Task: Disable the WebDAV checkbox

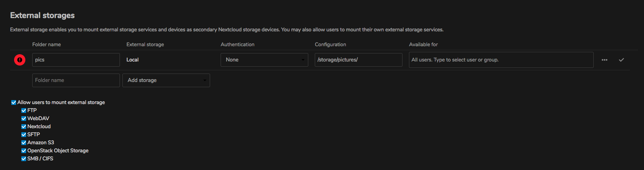Action: 24,119
